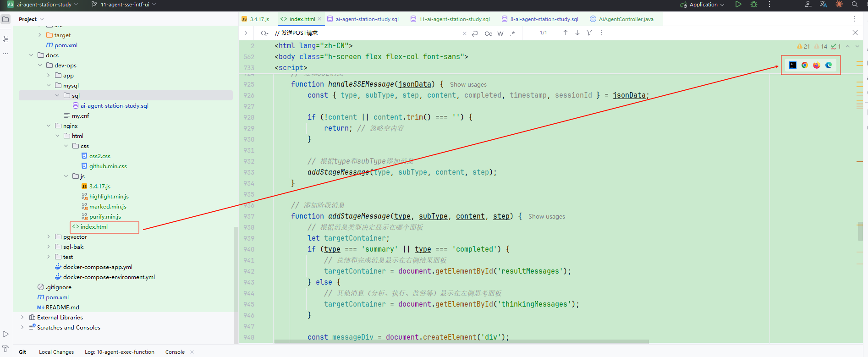Toggle Match Case (Cc) search option
The width and height of the screenshot is (868, 357).
489,33
